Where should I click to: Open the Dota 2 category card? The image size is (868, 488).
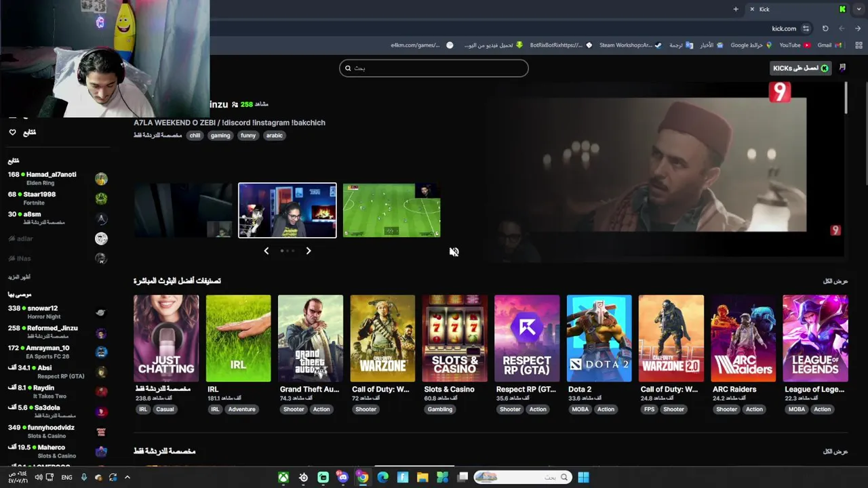pos(599,338)
